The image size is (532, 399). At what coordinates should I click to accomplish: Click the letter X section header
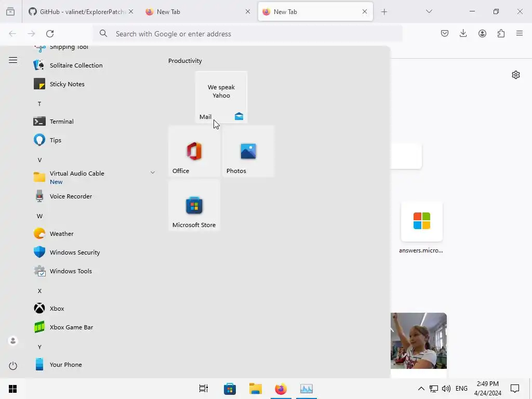click(39, 291)
